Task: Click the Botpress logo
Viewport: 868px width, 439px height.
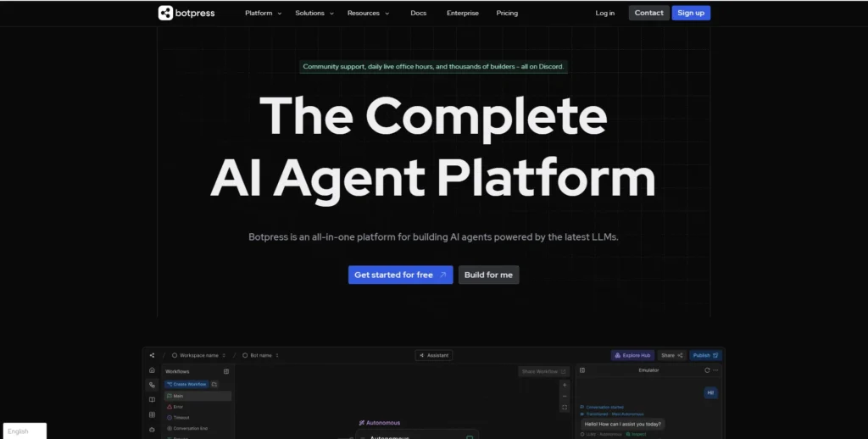Action: 186,13
